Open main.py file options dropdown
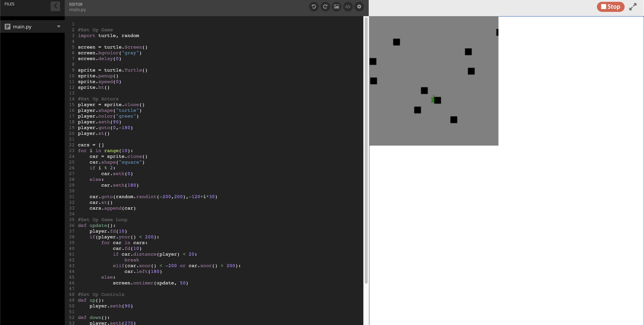644x325 pixels. [x=59, y=26]
